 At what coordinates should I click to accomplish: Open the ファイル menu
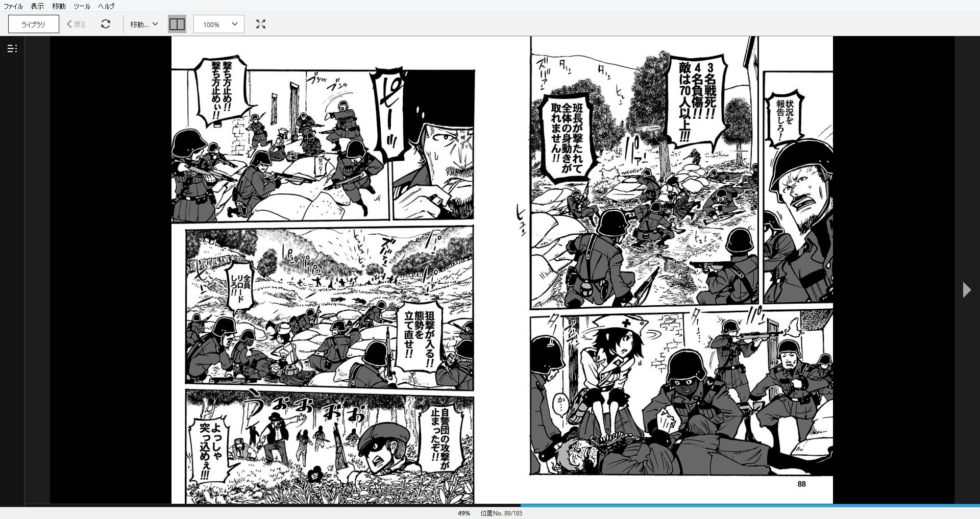[x=13, y=6]
